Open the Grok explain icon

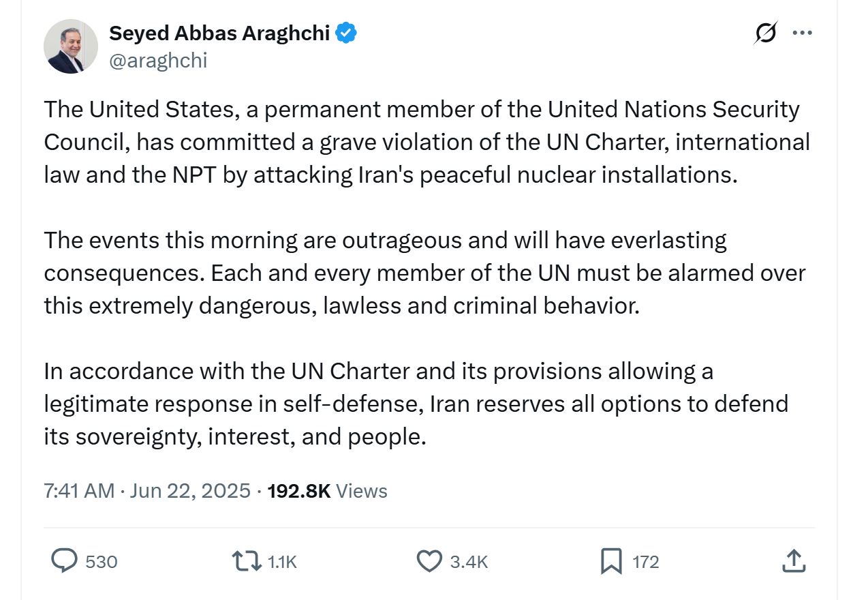(766, 33)
